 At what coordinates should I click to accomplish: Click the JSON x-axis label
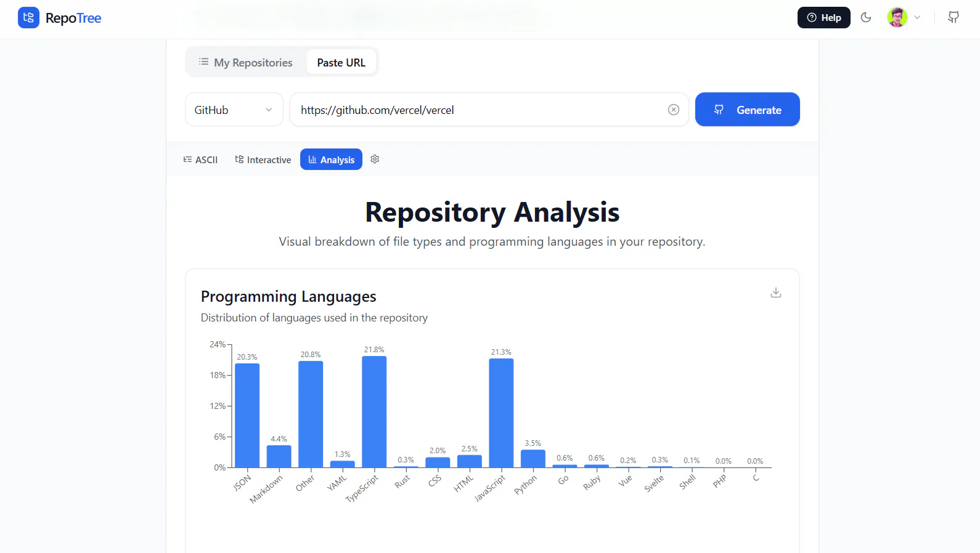tap(242, 482)
